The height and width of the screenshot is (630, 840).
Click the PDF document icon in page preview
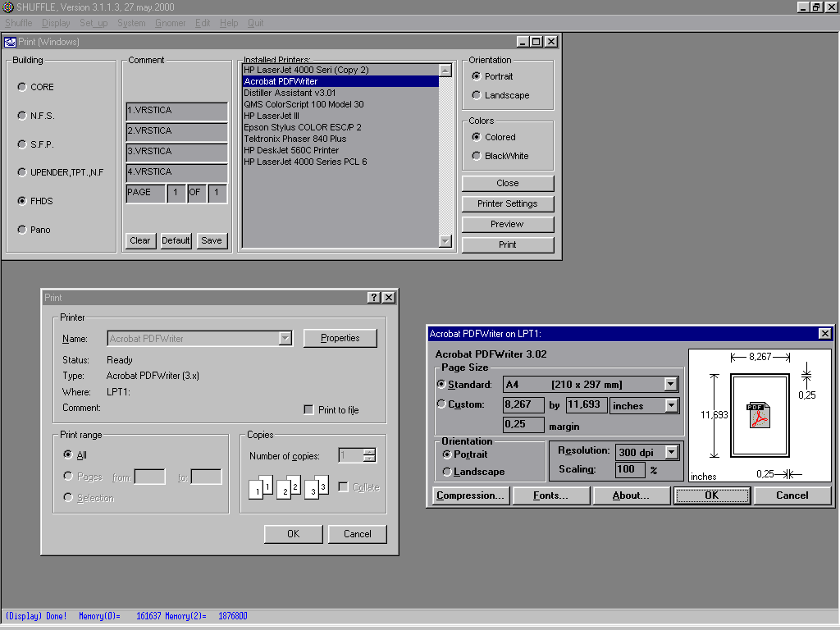[758, 415]
